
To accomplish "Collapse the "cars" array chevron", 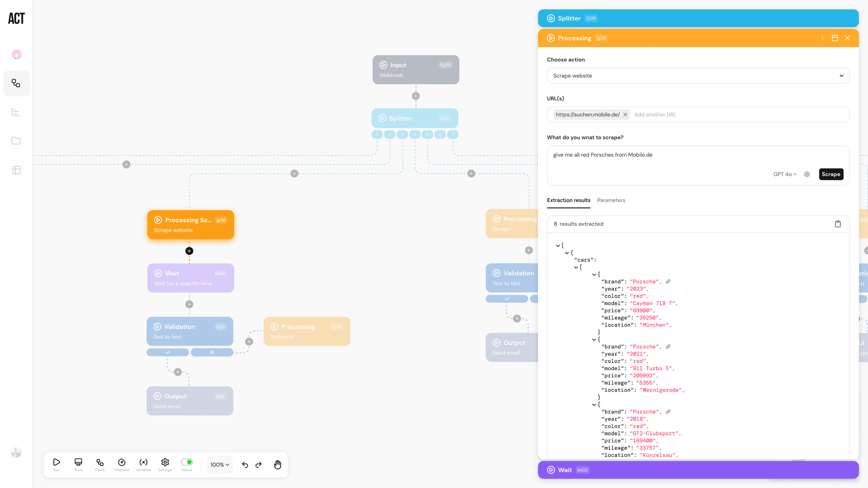I will pos(576,267).
